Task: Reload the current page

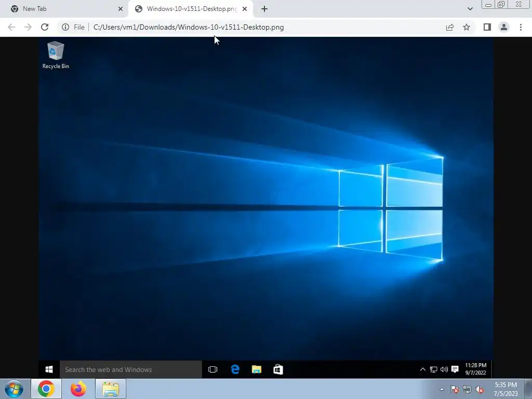Action: point(45,27)
